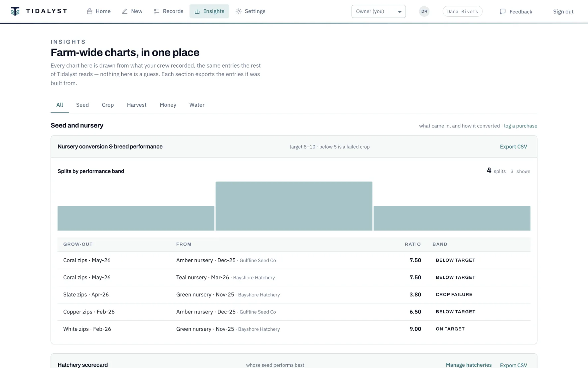588x368 pixels.
Task: Click the FROM column header
Action: point(184,244)
